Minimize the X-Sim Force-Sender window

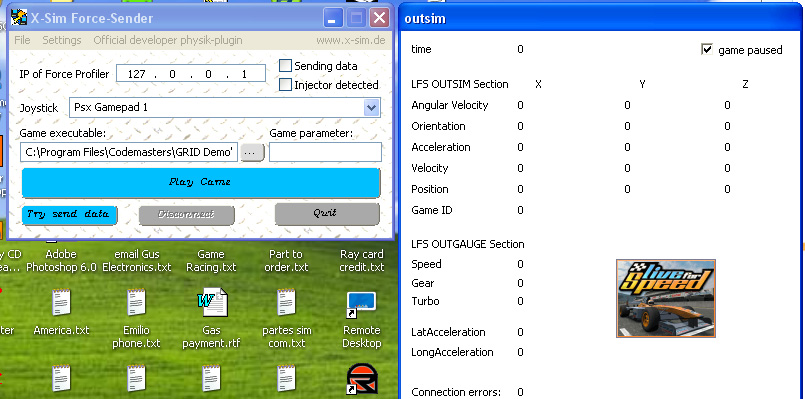(333, 18)
